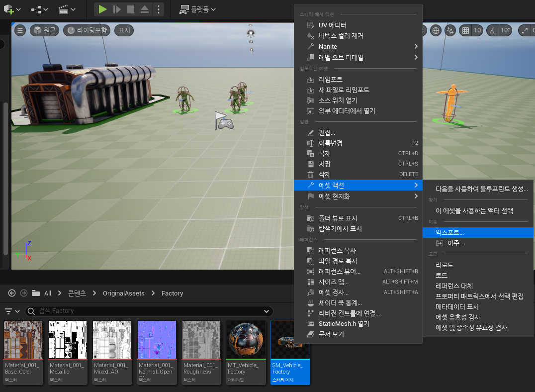Open the blueprint graph dropdown
Viewport: 535px width, 392px height.
click(x=40, y=9)
